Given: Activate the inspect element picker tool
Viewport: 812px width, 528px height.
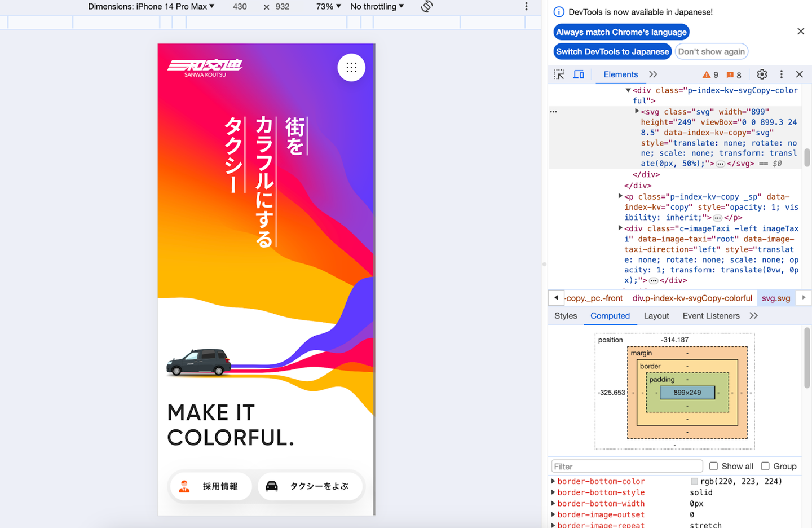Looking at the screenshot, I should (x=559, y=74).
